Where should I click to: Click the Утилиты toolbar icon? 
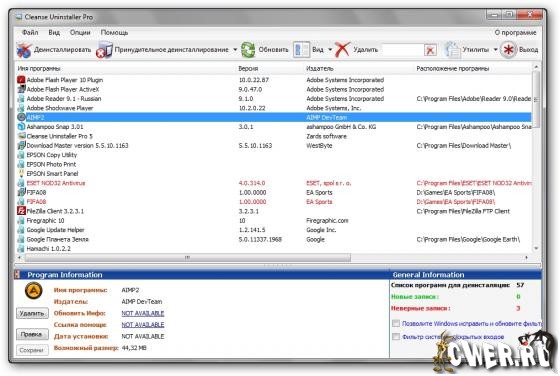click(452, 50)
